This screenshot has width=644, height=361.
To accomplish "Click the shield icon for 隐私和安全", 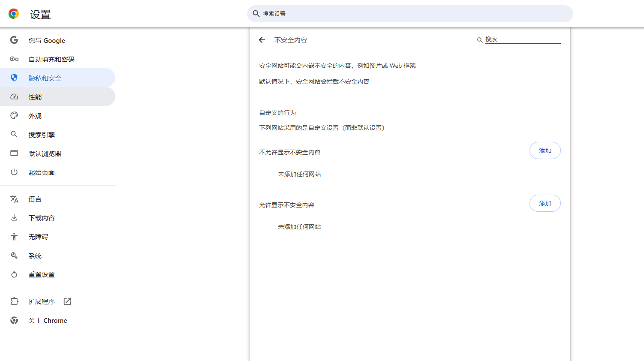I will point(14,78).
